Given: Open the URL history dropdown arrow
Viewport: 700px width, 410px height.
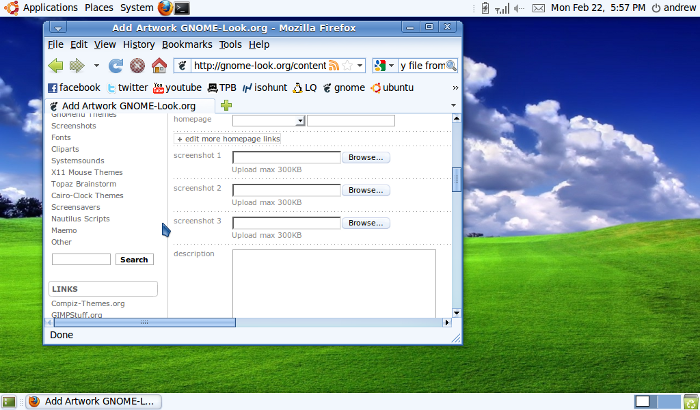Looking at the screenshot, I should 359,66.
